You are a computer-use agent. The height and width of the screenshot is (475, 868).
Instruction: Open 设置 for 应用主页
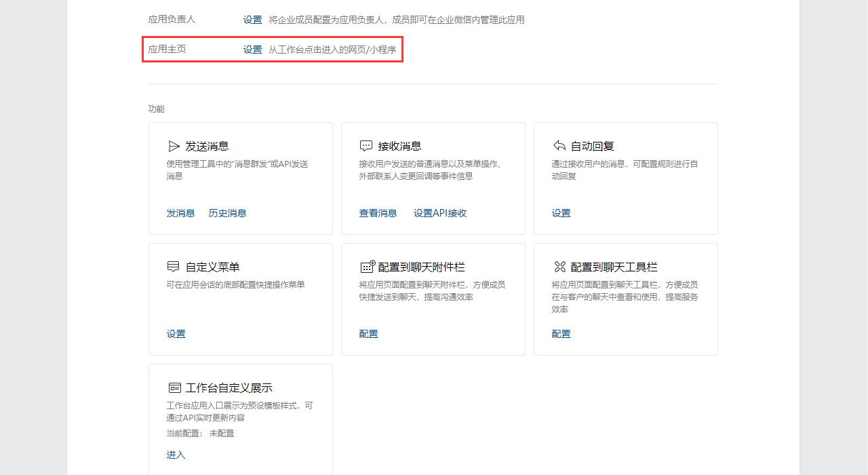tap(252, 50)
